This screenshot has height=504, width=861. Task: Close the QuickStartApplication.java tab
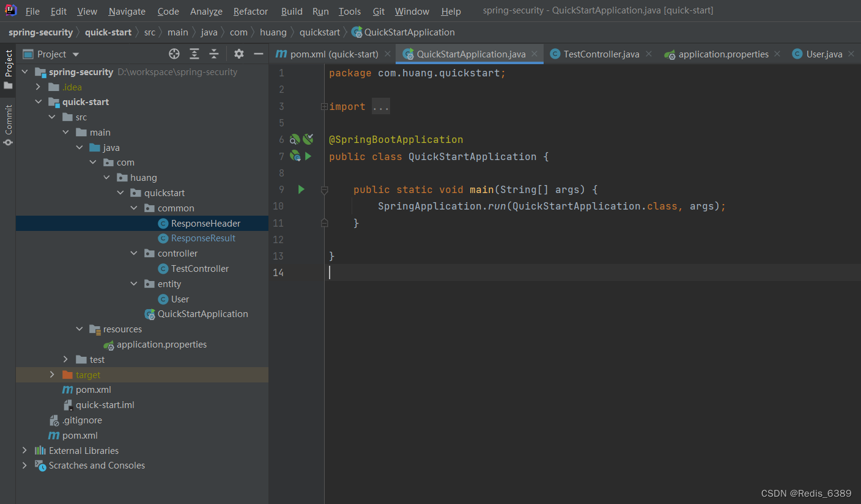534,54
